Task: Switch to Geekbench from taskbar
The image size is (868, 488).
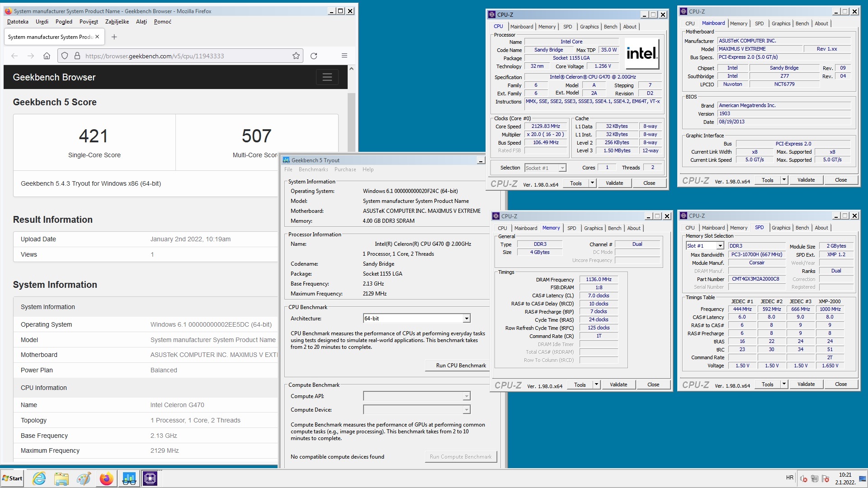Action: coord(129,479)
